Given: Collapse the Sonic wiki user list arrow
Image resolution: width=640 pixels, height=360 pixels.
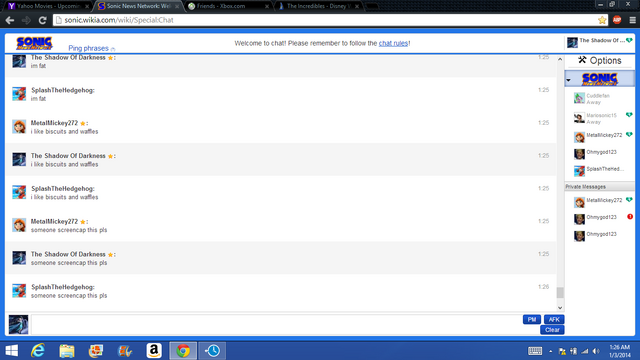Looking at the screenshot, I should coord(569,80).
